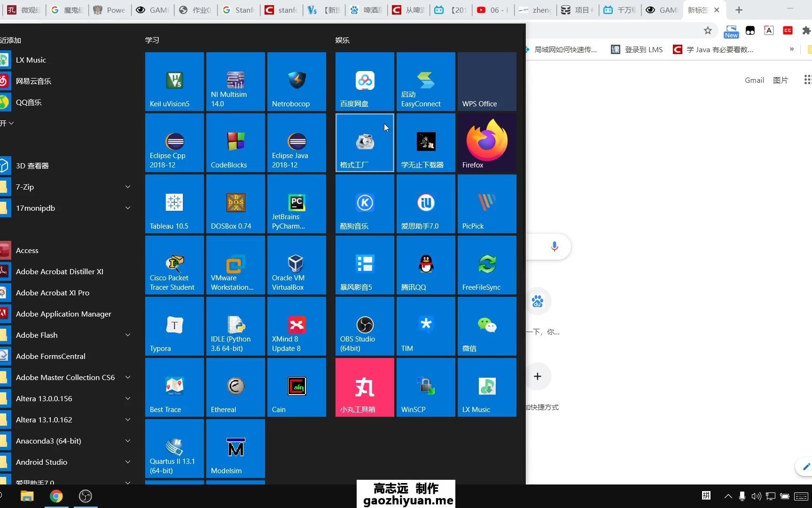The width and height of the screenshot is (812, 508).
Task: Open a new Chrome tab
Action: (x=739, y=10)
